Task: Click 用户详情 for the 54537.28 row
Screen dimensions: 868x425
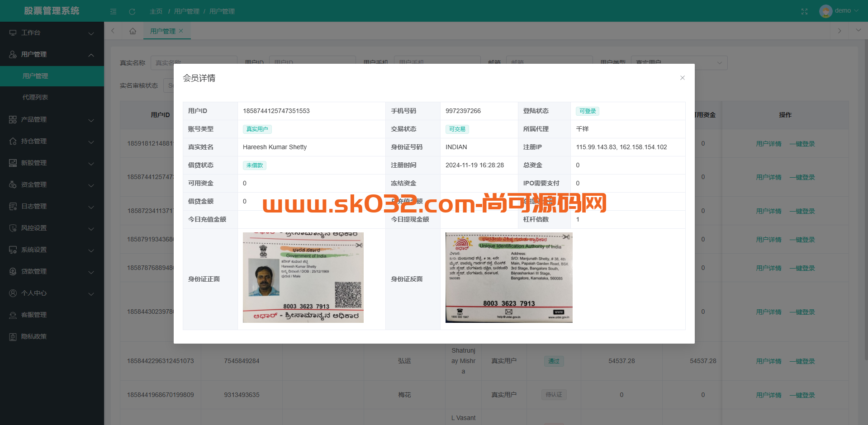Action: point(768,361)
